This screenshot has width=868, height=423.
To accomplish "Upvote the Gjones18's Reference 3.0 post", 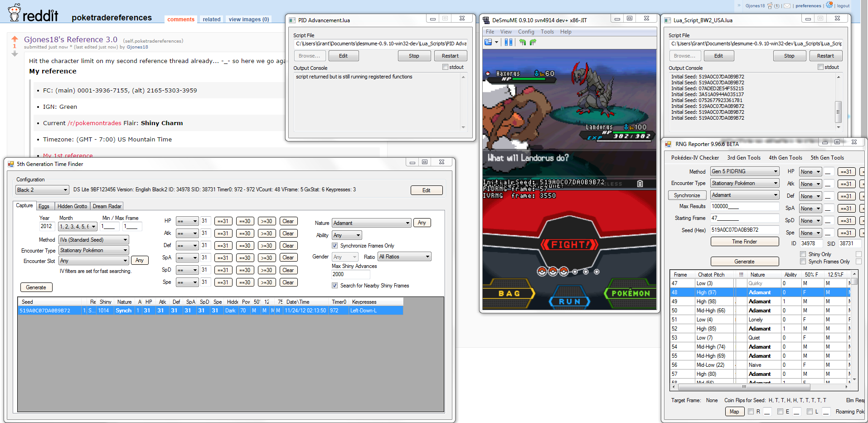I will pyautogui.click(x=15, y=39).
